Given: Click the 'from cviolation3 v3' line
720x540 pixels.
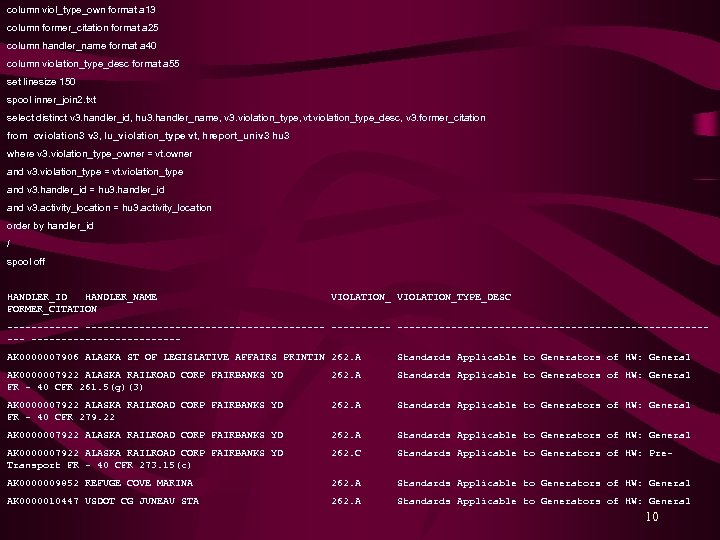Looking at the screenshot, I should pos(148,136).
